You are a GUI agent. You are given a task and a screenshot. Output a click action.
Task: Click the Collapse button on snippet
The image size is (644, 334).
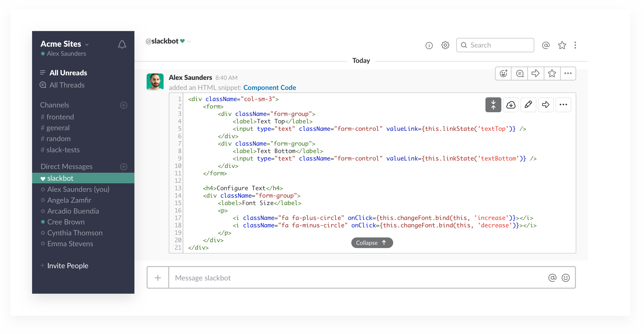point(372,243)
